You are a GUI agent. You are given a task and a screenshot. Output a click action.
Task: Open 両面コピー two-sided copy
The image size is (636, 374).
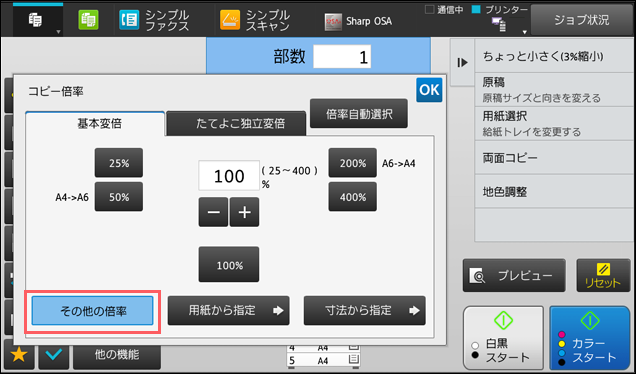[554, 158]
